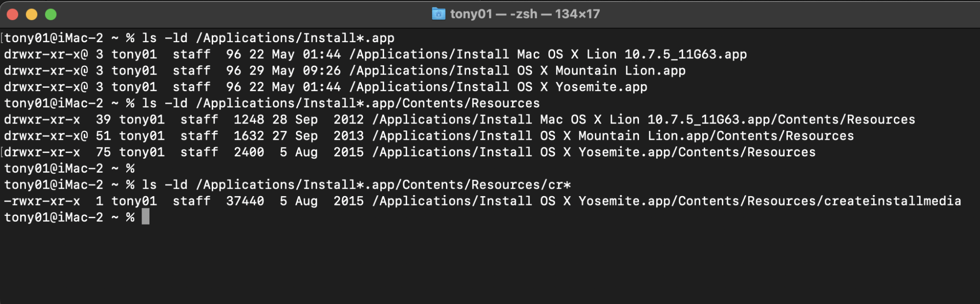Image resolution: width=980 pixels, height=304 pixels.
Task: Click the link count "75"
Action: pyautogui.click(x=103, y=152)
